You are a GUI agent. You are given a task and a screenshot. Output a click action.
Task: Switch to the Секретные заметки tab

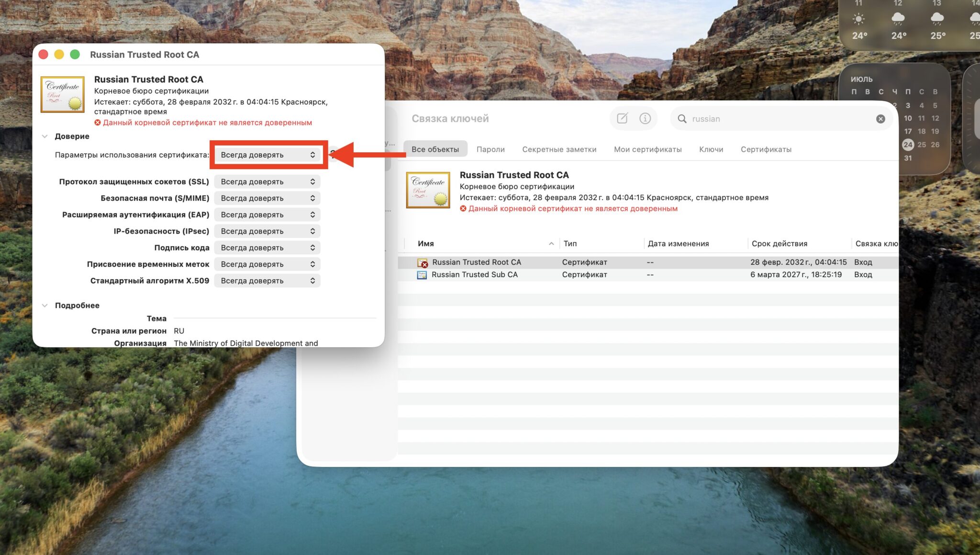559,149
